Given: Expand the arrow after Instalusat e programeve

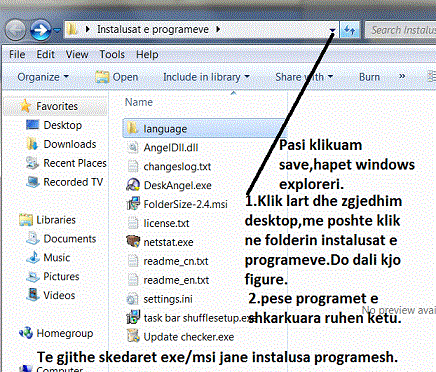Looking at the screenshot, I should (x=218, y=29).
